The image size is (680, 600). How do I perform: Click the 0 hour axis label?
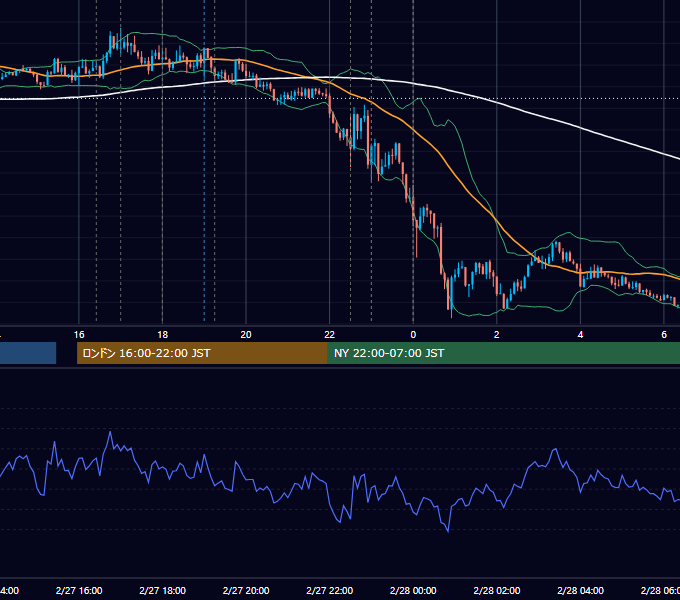(413, 335)
